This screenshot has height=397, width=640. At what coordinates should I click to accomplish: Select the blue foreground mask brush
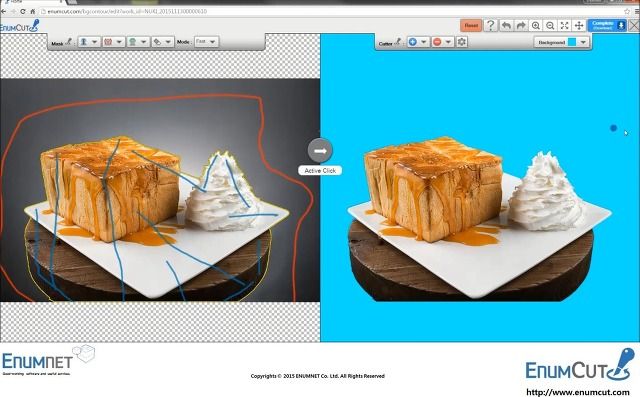[84, 42]
